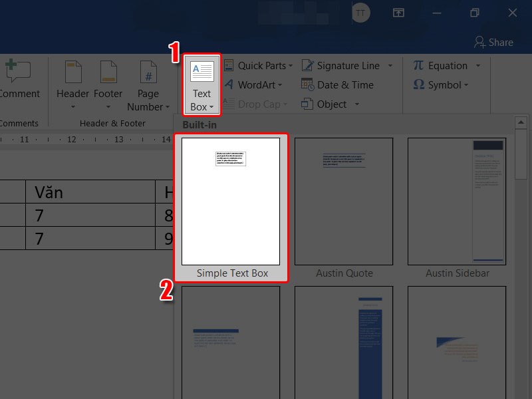Open Quick Parts

256,65
